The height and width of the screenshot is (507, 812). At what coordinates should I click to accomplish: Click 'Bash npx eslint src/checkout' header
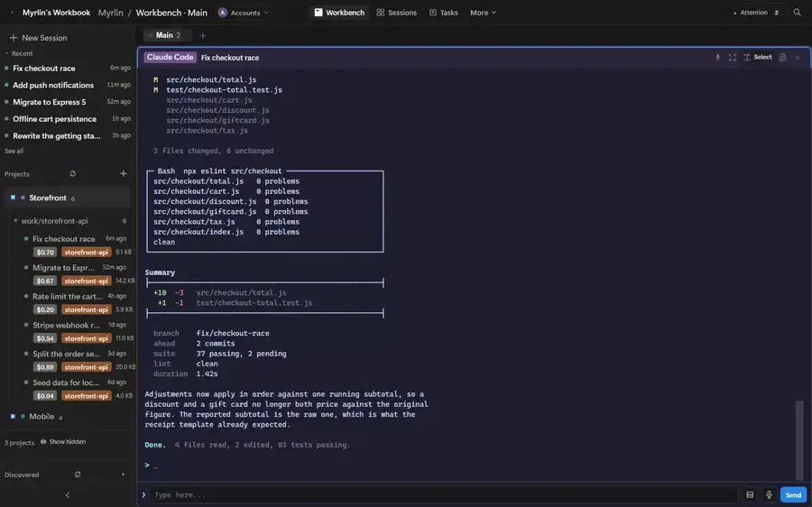pyautogui.click(x=219, y=171)
